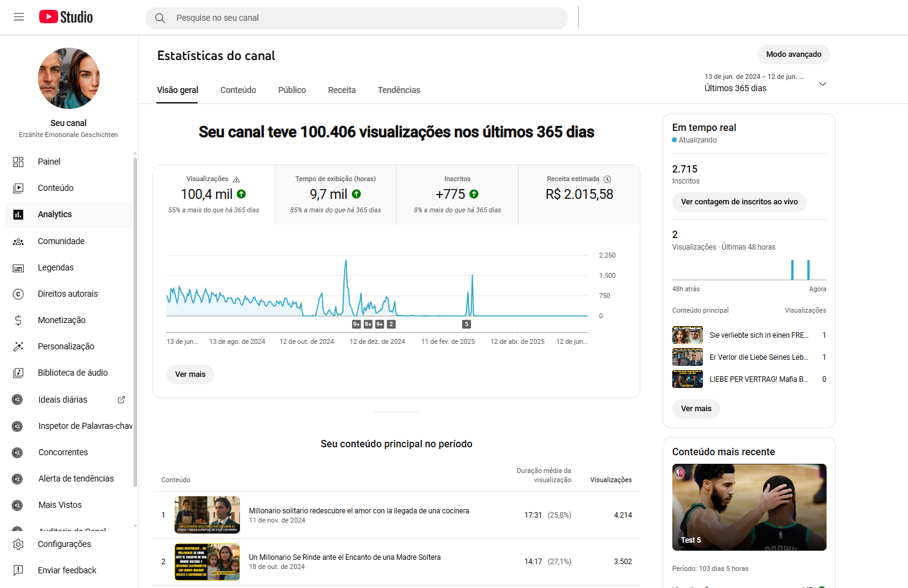Open the hamburger navigation menu

pos(19,17)
